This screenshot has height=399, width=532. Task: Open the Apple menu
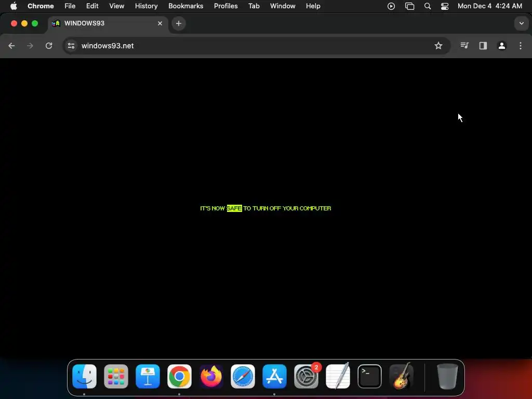[14, 6]
